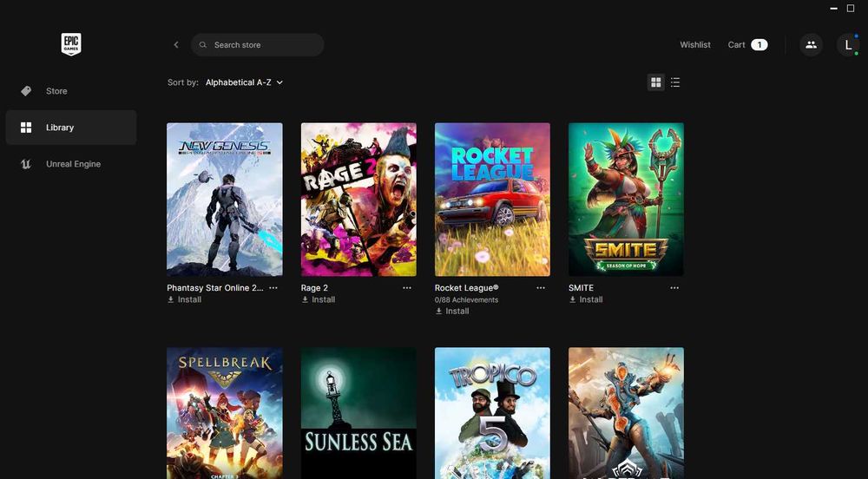Open Spellbreak cover art
The image size is (868, 479).
click(225, 413)
